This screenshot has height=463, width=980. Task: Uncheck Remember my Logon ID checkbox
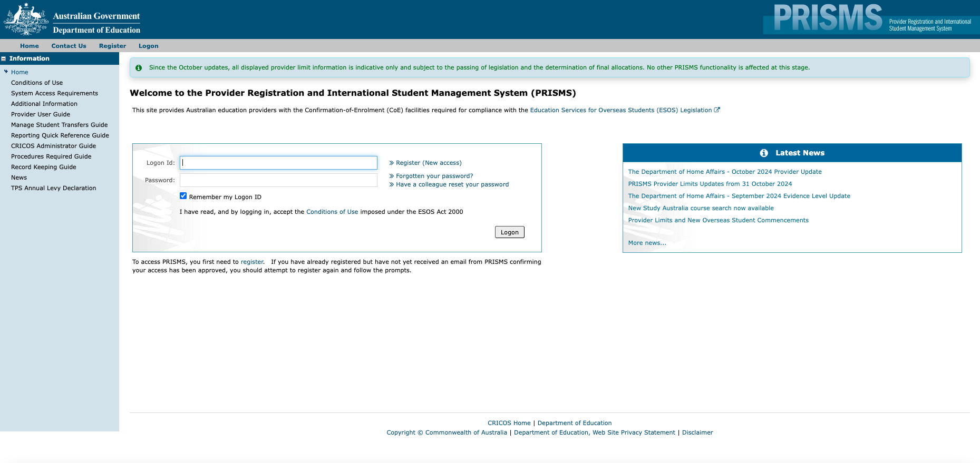[183, 196]
